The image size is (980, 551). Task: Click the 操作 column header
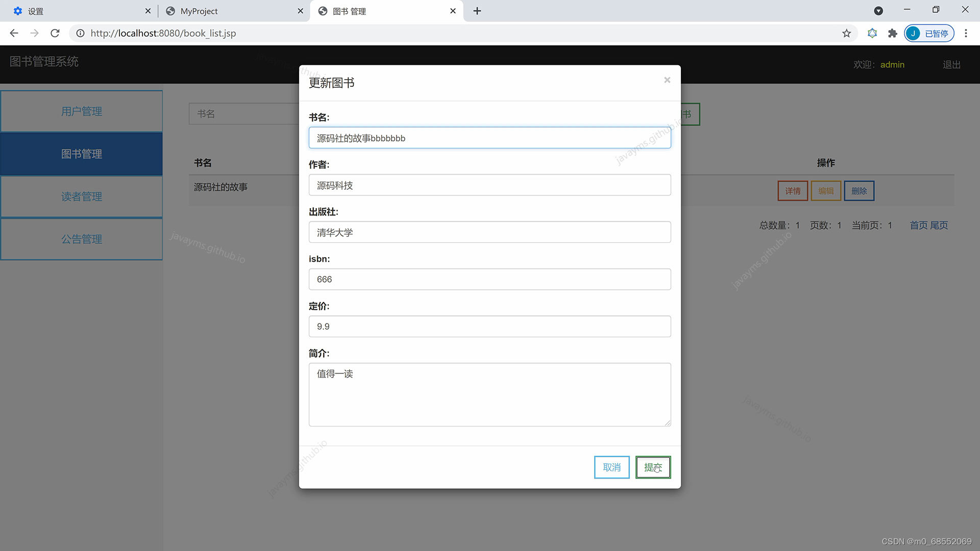[825, 163]
